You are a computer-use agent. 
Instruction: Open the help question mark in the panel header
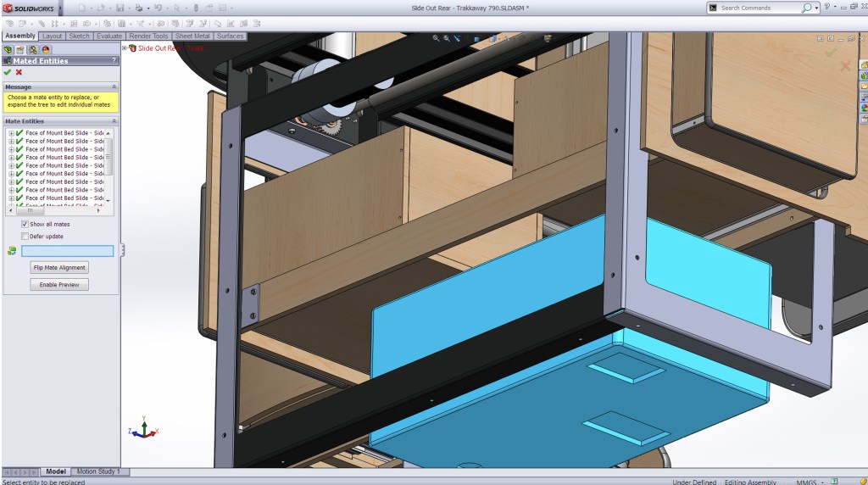[114, 61]
